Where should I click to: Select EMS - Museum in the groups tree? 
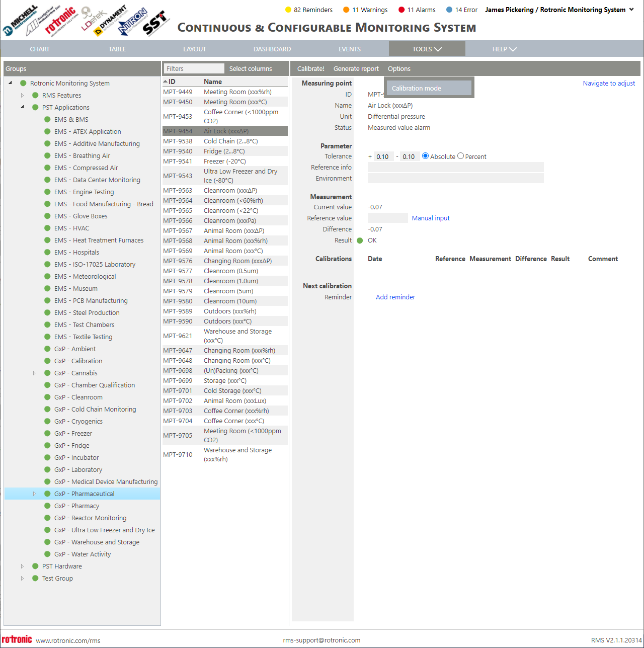click(x=76, y=288)
